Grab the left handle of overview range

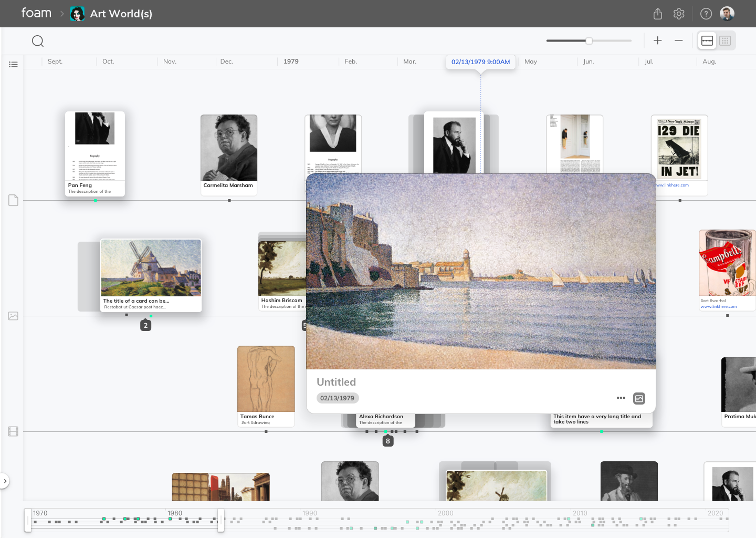[x=28, y=520]
